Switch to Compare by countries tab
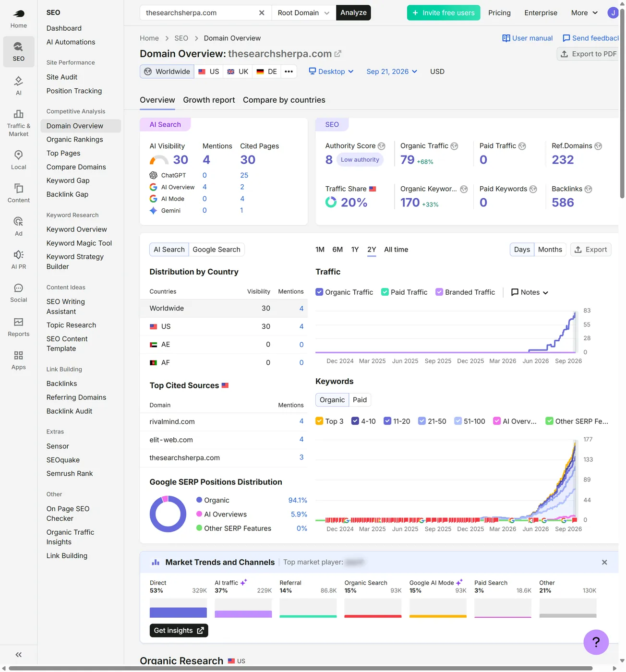 tap(284, 100)
